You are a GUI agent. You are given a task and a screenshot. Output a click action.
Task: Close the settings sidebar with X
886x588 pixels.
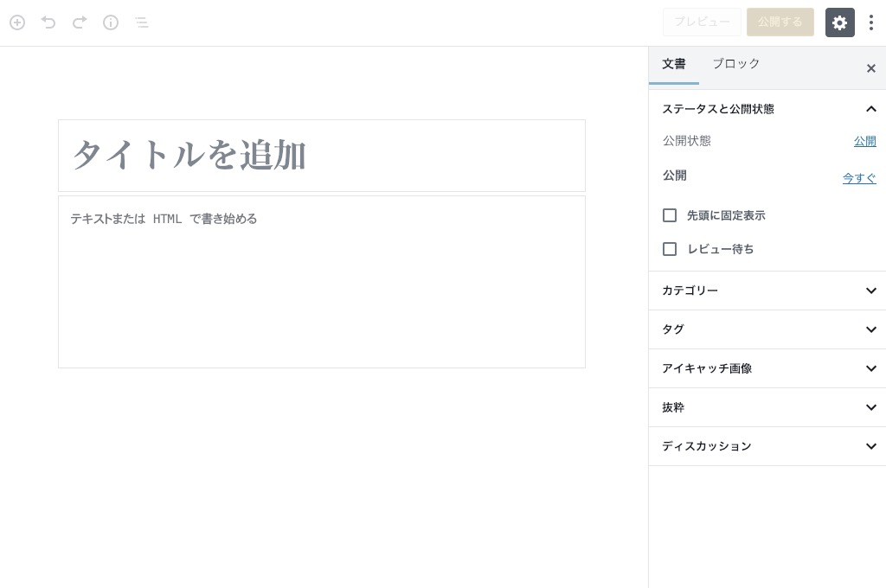pyautogui.click(x=870, y=68)
